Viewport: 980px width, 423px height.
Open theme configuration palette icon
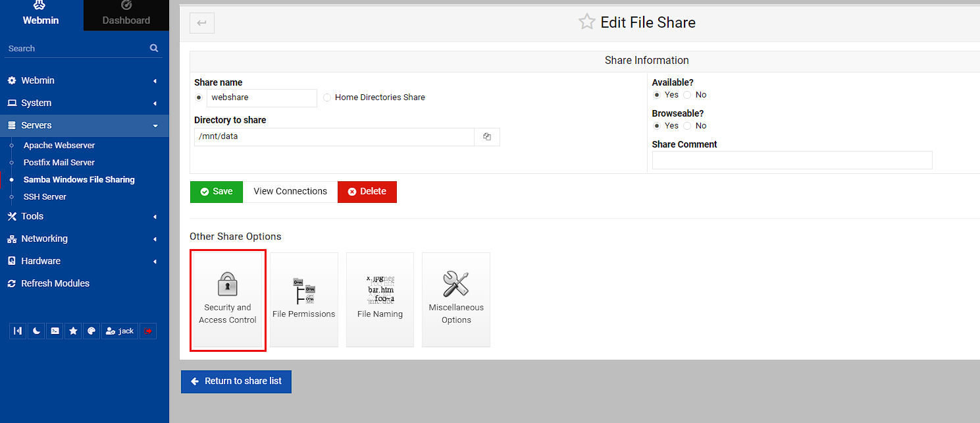(x=92, y=331)
